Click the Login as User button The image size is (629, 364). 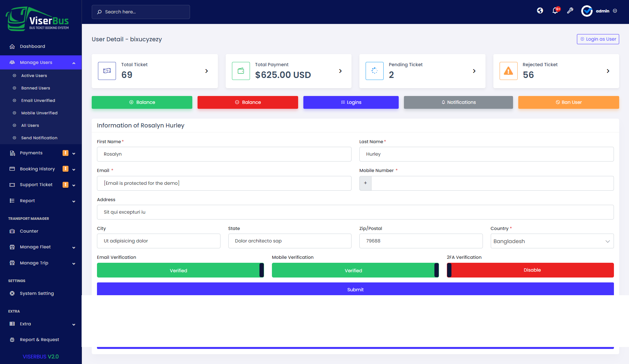click(598, 39)
